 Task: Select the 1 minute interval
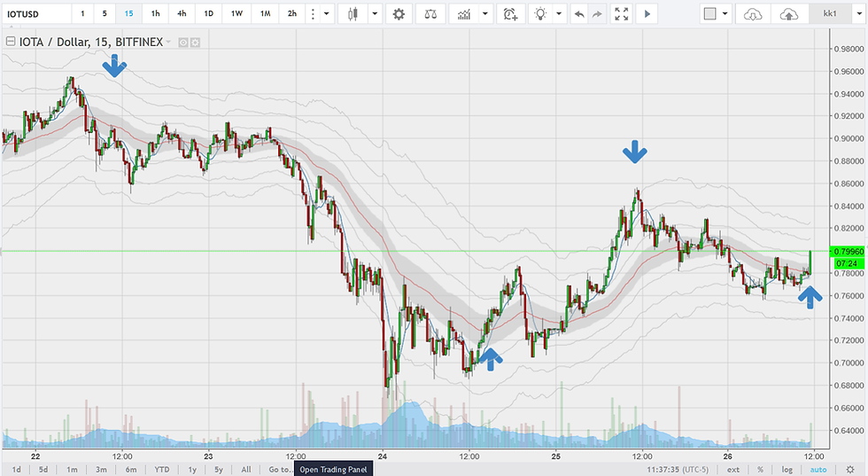pos(82,14)
